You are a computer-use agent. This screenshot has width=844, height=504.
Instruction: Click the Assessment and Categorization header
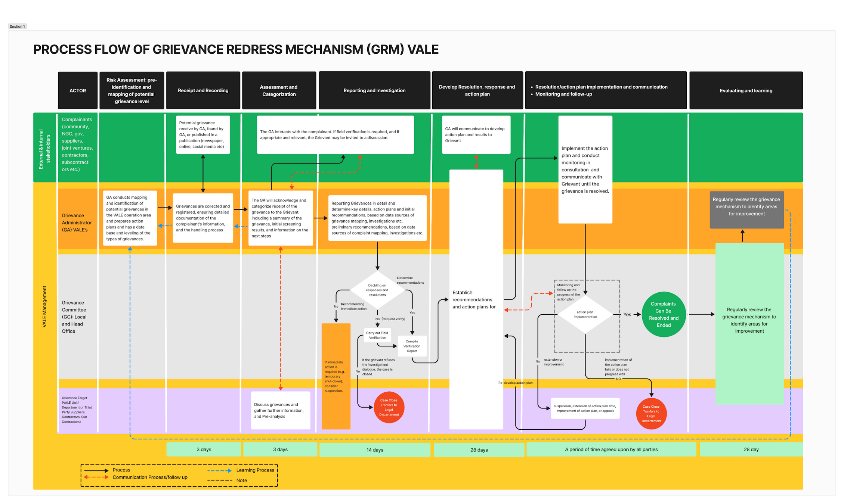(x=279, y=90)
